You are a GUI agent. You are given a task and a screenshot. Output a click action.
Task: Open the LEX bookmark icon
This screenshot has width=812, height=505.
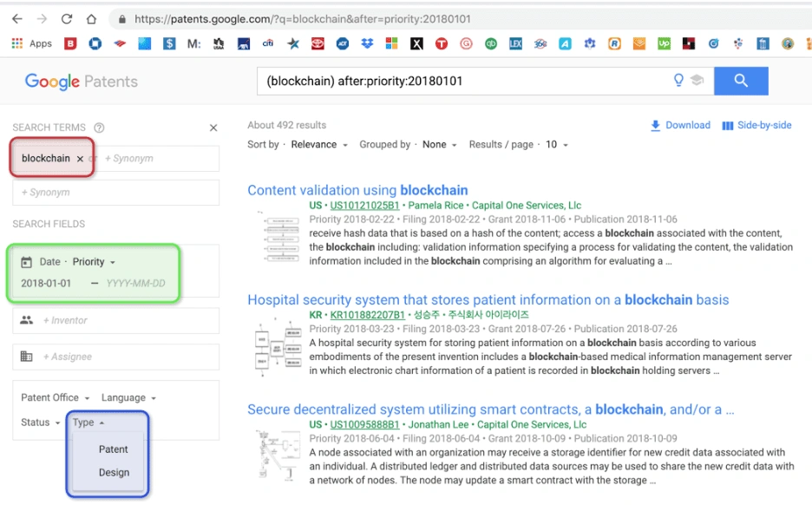coord(515,43)
